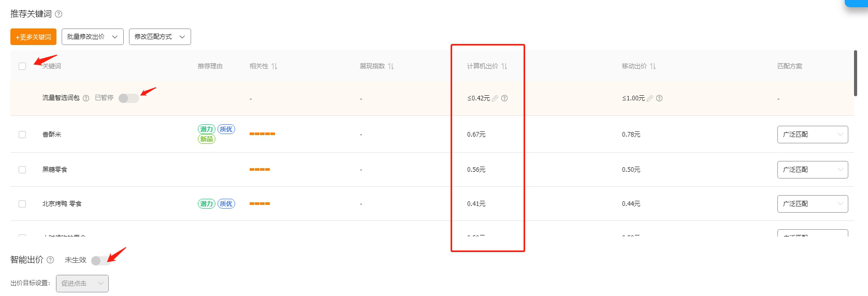Expand 广泛匹配 dropdown for 黑糖零食 row
The image size is (868, 296).
812,170
